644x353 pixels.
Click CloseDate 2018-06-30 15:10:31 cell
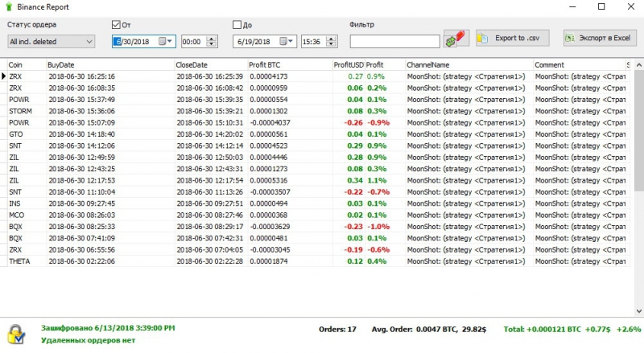pos(210,123)
